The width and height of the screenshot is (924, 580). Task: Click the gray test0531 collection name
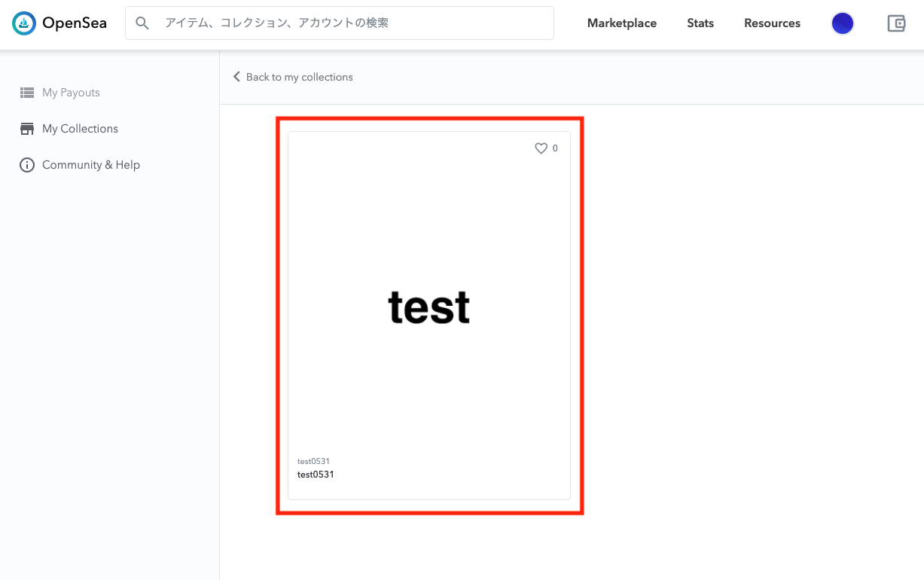coord(313,461)
